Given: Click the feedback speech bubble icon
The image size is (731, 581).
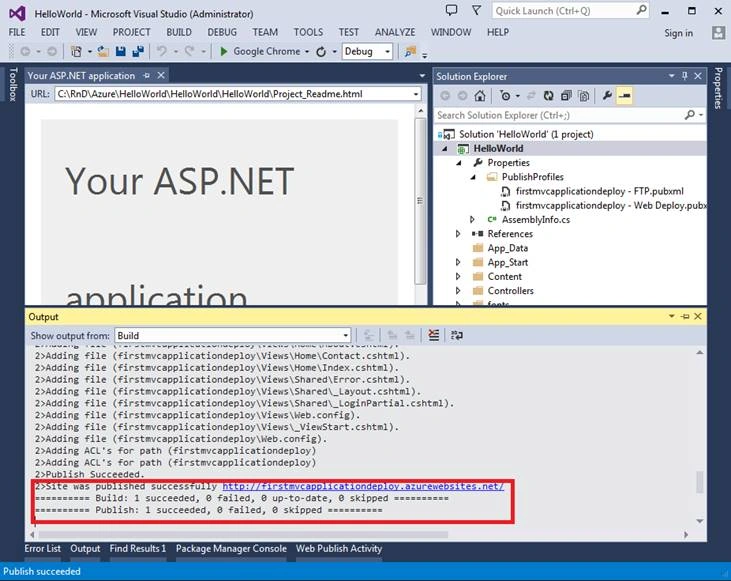Looking at the screenshot, I should click(451, 10).
